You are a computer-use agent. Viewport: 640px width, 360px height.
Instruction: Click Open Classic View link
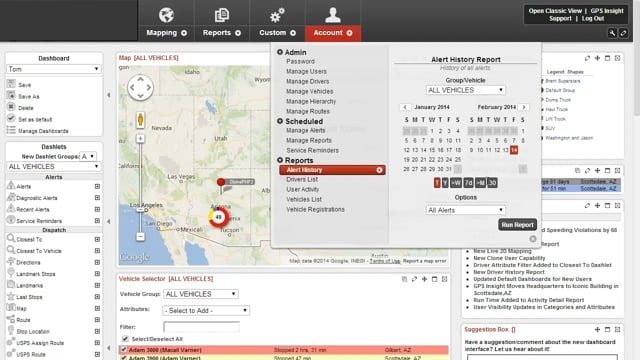pos(555,11)
